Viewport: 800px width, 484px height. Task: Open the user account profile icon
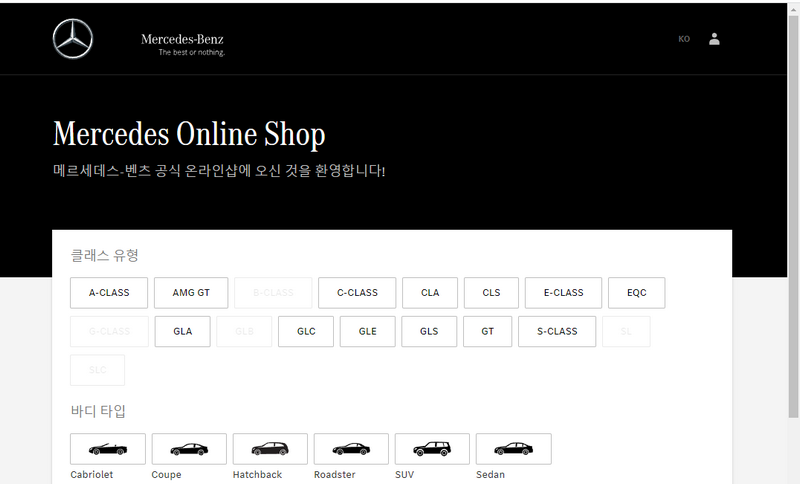(x=714, y=39)
